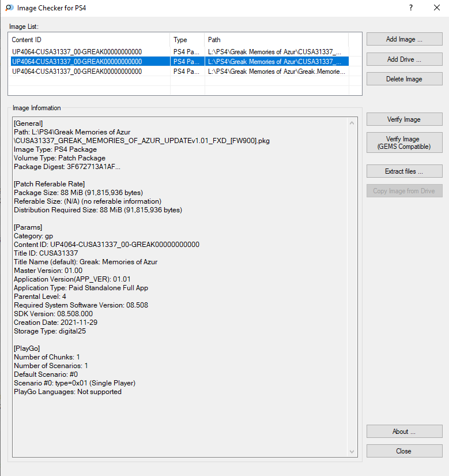Click the Default Scenario: #0 line
The width and height of the screenshot is (449, 476).
tap(46, 374)
